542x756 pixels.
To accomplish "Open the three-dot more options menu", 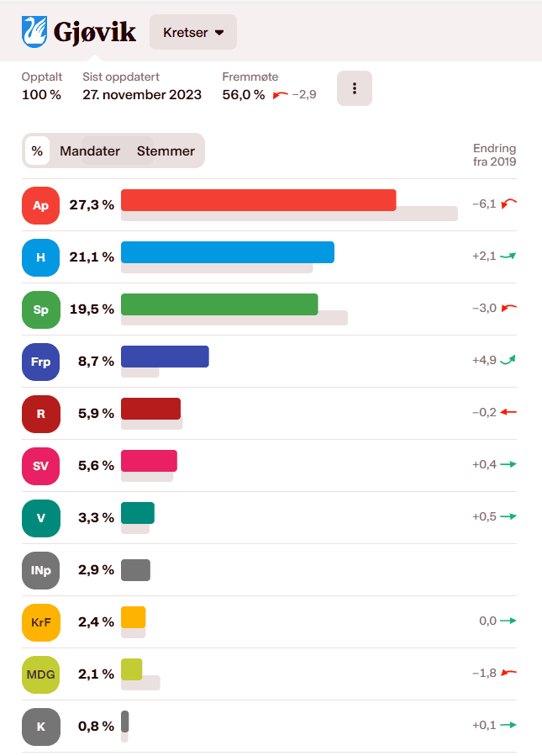I will click(355, 88).
